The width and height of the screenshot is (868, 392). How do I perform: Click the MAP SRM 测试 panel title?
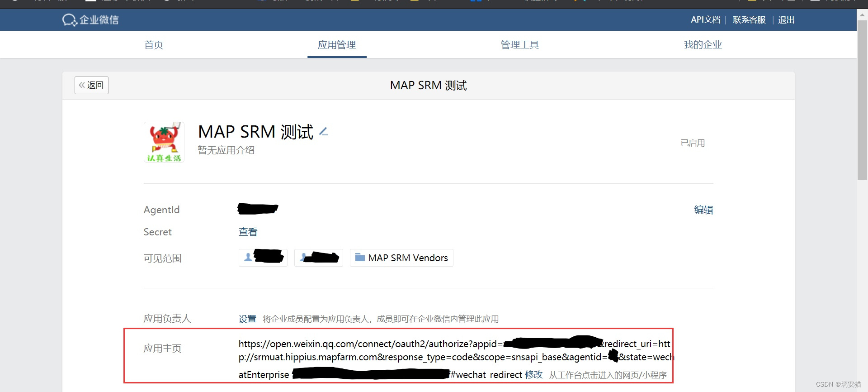coord(428,85)
